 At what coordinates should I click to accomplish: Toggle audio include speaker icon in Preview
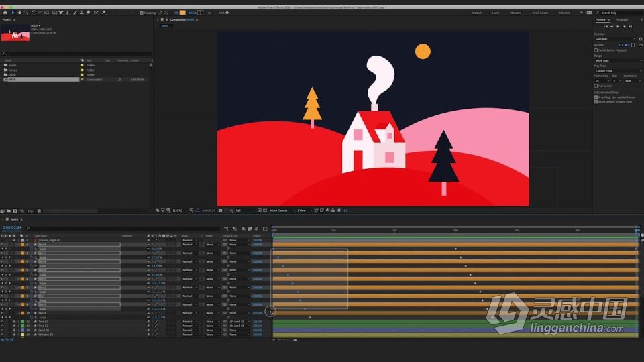coord(627,45)
